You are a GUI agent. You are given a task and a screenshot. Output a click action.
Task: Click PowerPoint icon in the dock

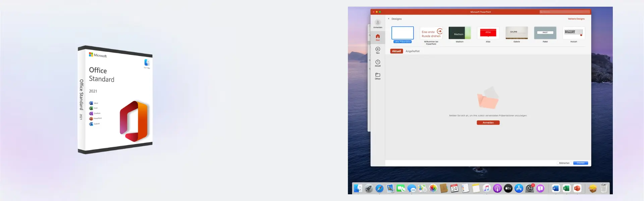[x=577, y=189]
